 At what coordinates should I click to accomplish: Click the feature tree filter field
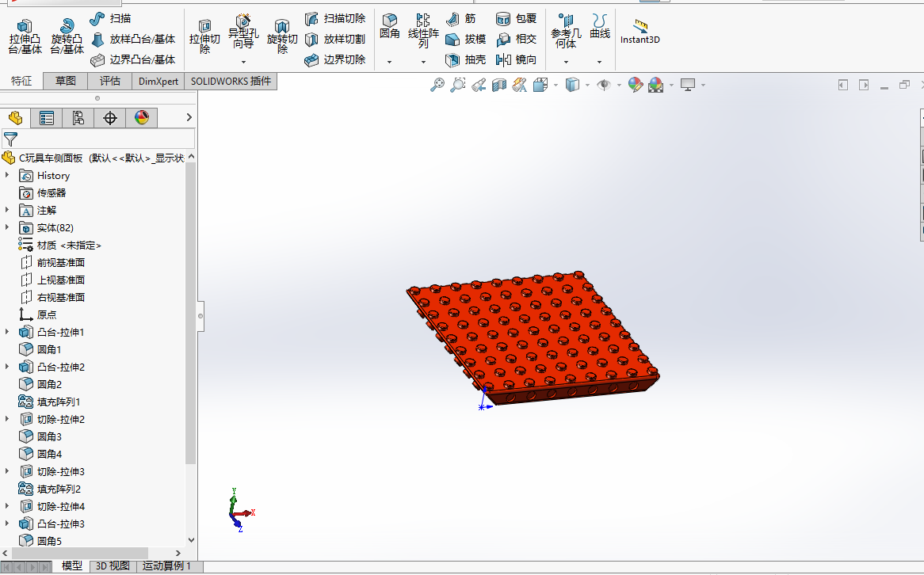97,139
